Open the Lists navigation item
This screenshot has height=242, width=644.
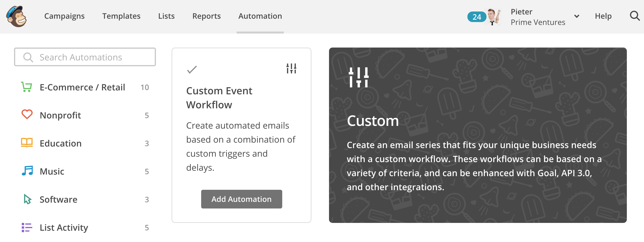point(166,16)
